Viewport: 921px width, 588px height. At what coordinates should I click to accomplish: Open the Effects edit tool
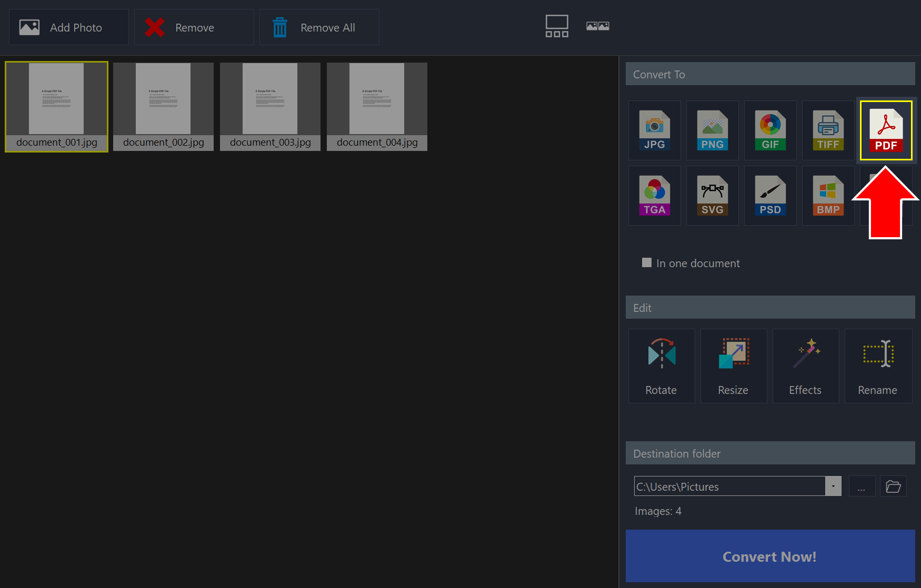(806, 366)
